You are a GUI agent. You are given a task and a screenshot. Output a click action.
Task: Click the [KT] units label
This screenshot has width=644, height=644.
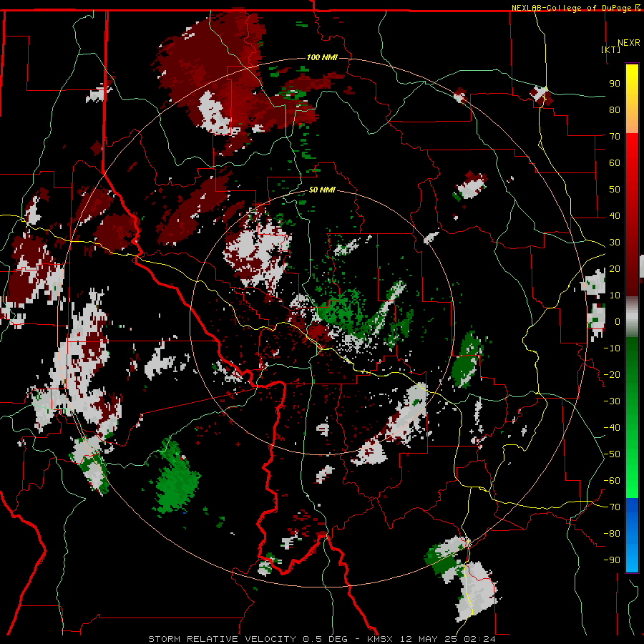610,49
